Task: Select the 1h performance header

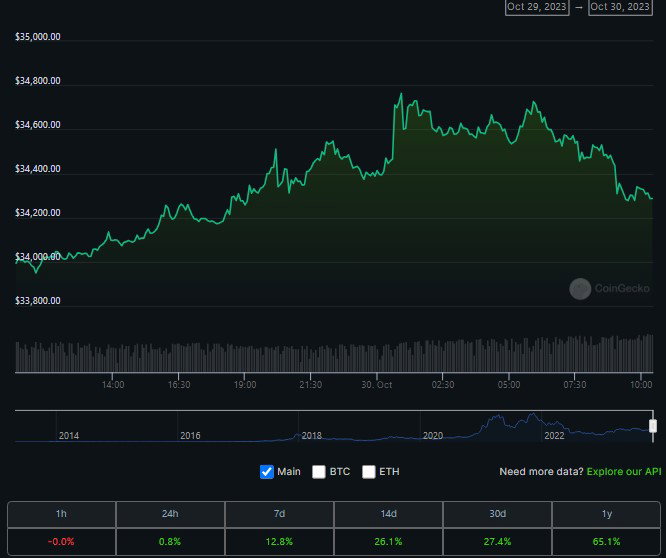Action: coord(61,514)
